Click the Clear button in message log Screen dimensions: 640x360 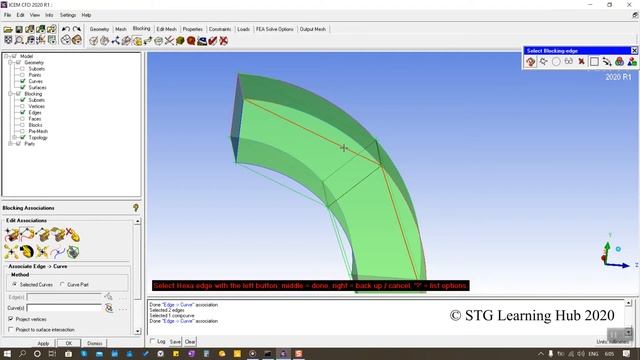pos(190,342)
